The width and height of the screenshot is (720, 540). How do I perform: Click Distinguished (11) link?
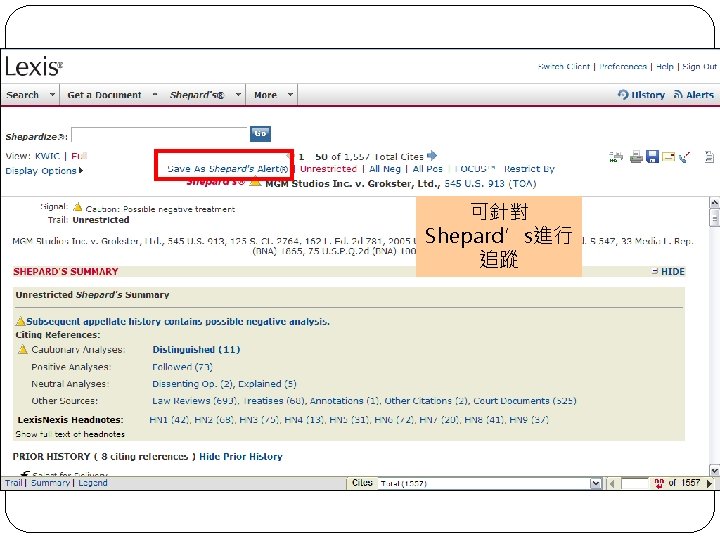click(x=197, y=349)
